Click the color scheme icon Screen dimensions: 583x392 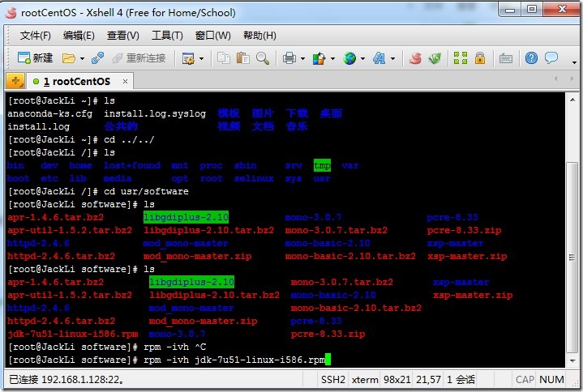click(319, 58)
